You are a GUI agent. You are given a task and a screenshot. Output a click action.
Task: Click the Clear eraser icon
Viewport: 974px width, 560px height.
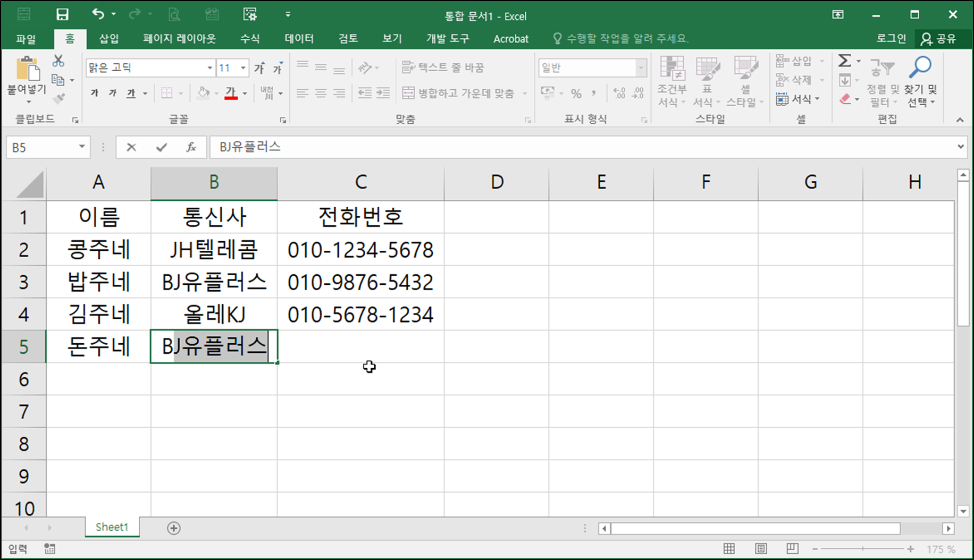[845, 99]
